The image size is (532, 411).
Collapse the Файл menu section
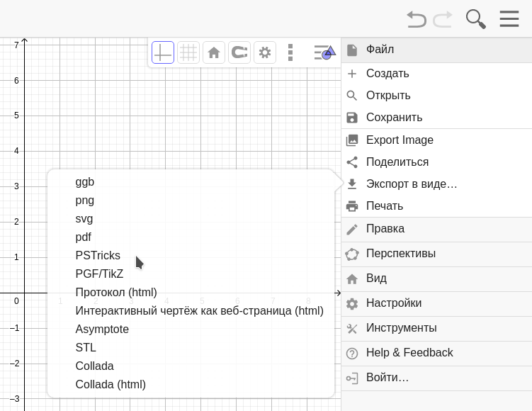(436, 50)
